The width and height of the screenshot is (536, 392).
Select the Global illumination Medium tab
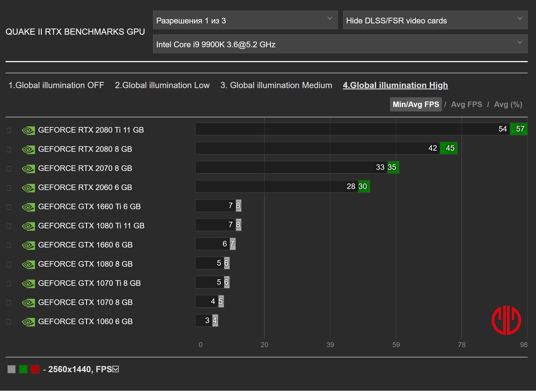[276, 85]
